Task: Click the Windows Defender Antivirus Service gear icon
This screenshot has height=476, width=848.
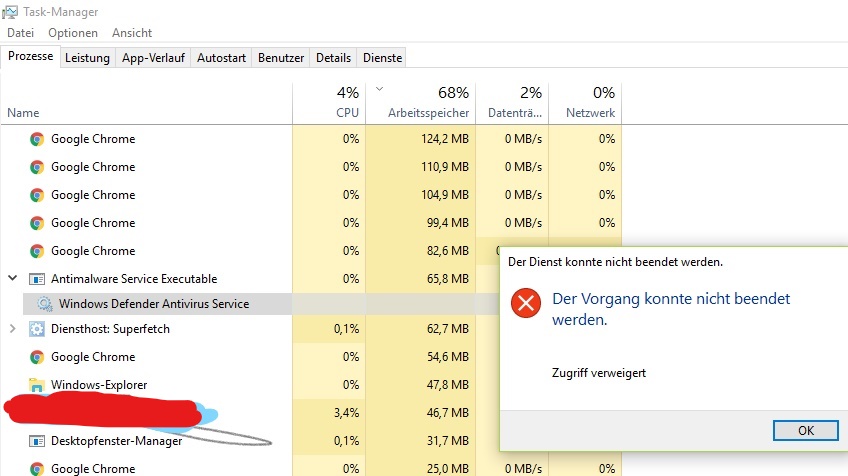Action: 44,304
